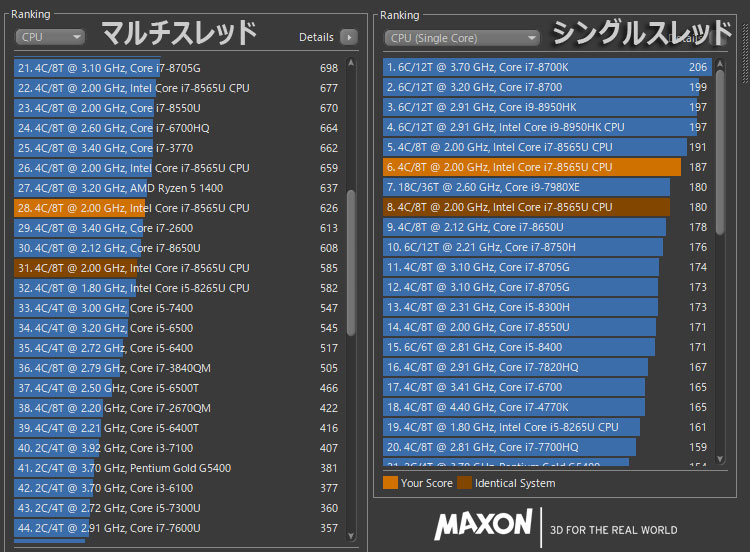Select row 42 Core i3-6100

(x=178, y=488)
